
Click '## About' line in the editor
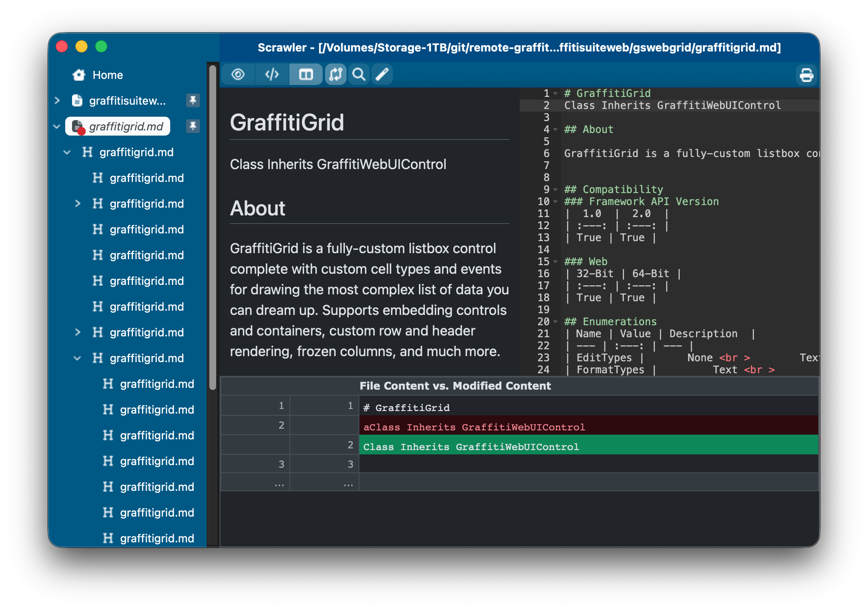tap(588, 130)
